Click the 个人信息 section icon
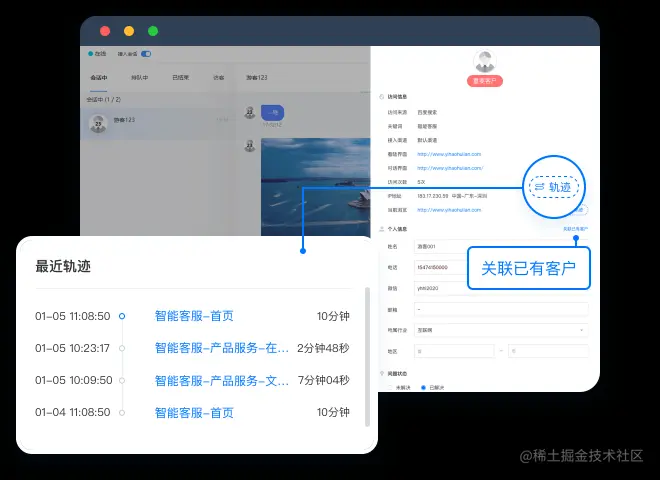660x480 pixels. click(x=382, y=229)
